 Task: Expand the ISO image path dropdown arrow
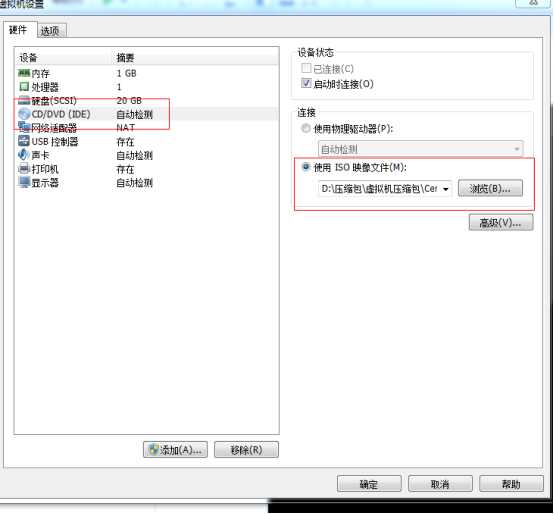pos(446,189)
